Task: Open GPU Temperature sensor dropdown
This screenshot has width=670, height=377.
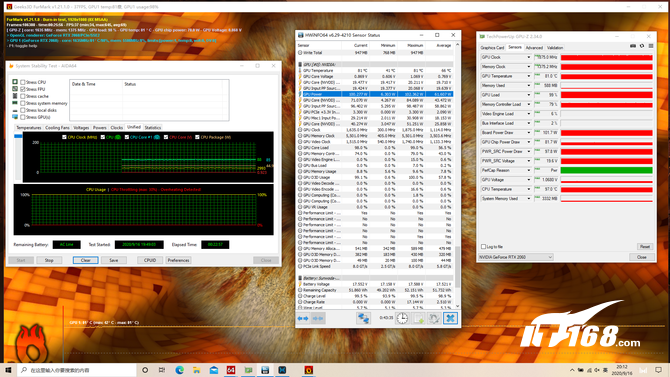Action: click(529, 76)
